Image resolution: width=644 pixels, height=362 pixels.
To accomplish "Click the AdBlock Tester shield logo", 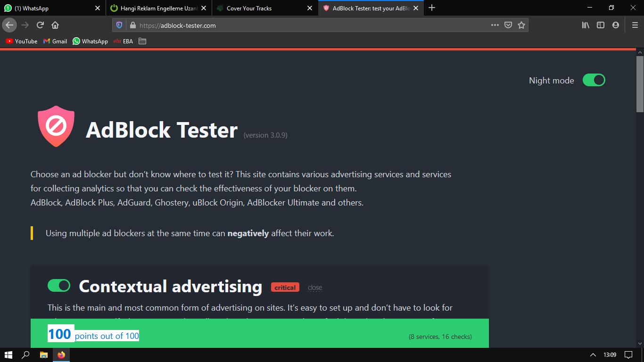I will point(56,126).
